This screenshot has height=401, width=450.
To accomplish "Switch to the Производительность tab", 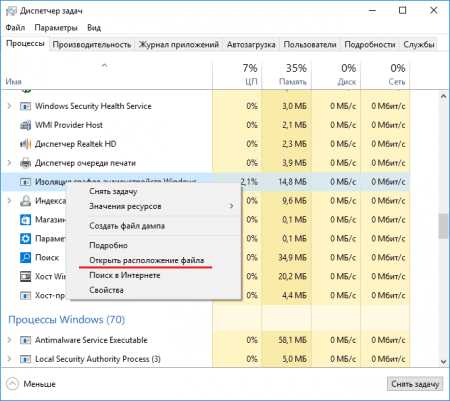I will click(92, 44).
